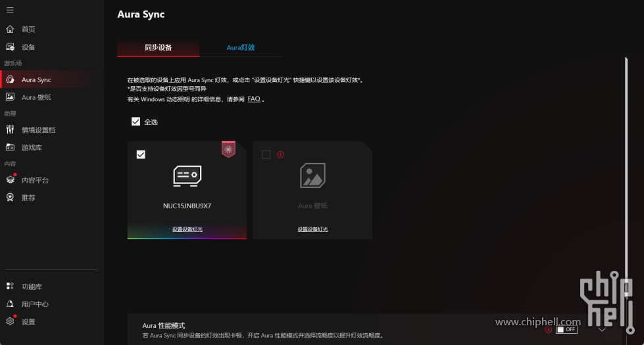Switch to the Aura灯效 tab
644x345 pixels.
[241, 48]
